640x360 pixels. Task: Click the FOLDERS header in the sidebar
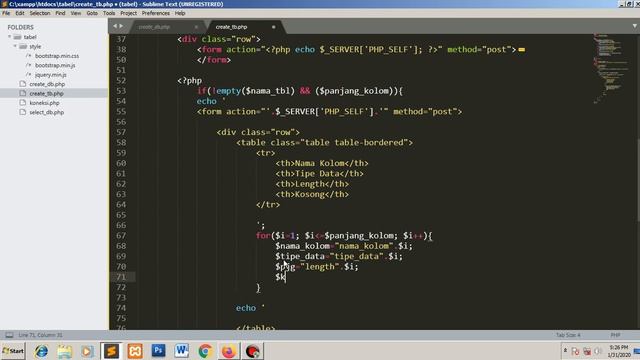[20, 27]
